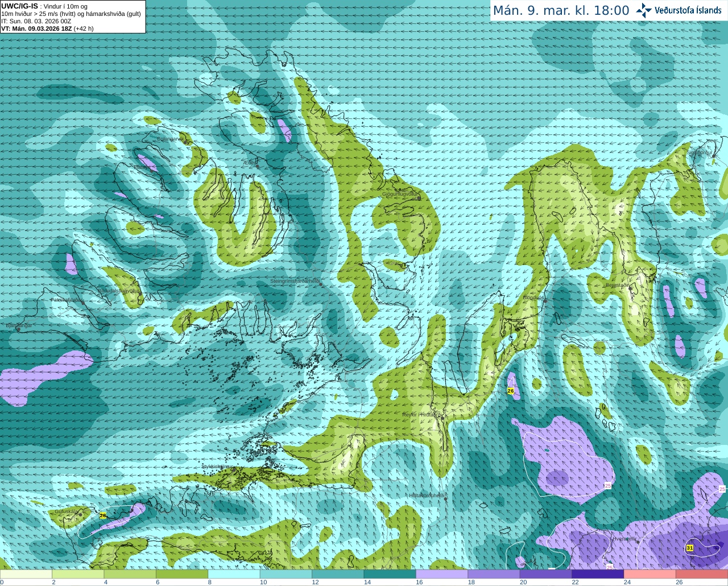The width and height of the screenshot is (728, 586).
Task: Click the IT: Sun. 08. 03. 2026 00Z line
Action: point(36,21)
